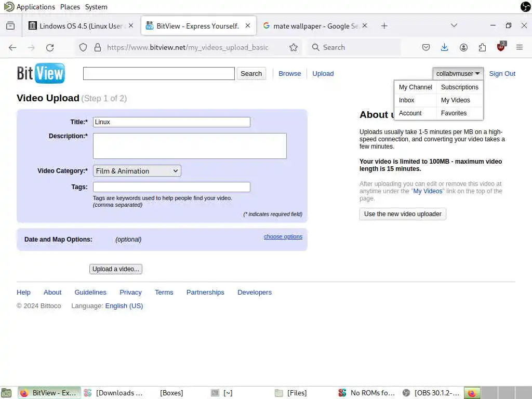Click the BitView Search button
This screenshot has height=399, width=532.
point(251,74)
